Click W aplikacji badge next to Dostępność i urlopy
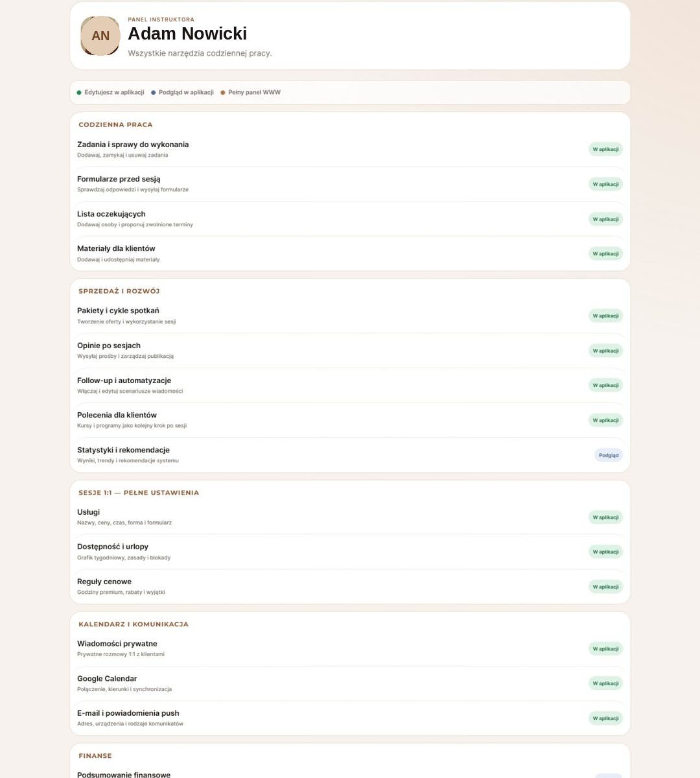Screen dimensions: 700x778 point(605,552)
